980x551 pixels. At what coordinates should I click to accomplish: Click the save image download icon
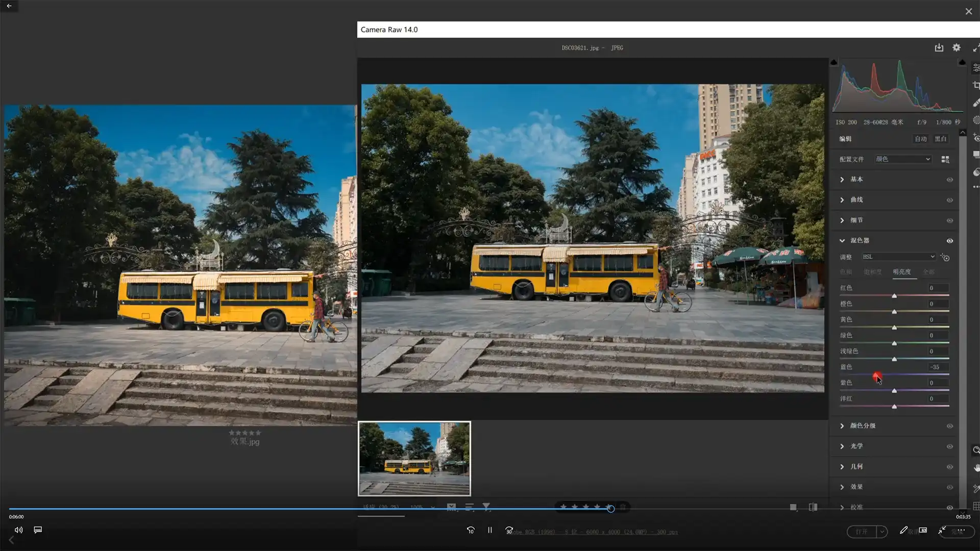939,47
